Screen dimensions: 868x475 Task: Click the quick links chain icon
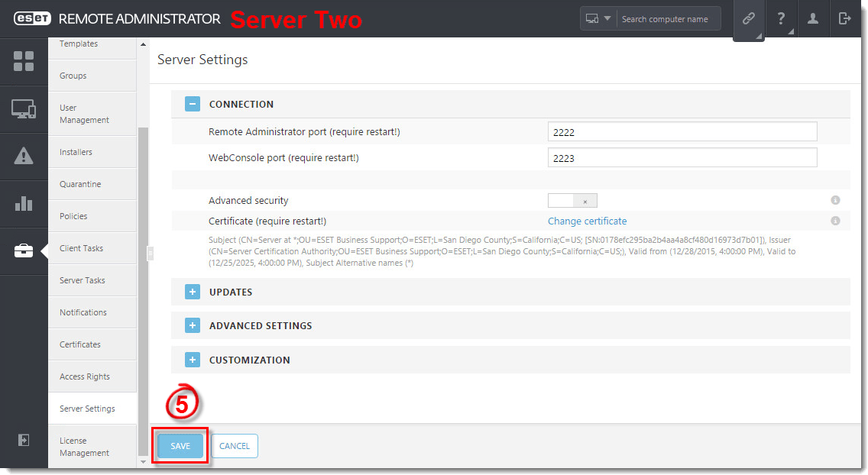(x=749, y=19)
